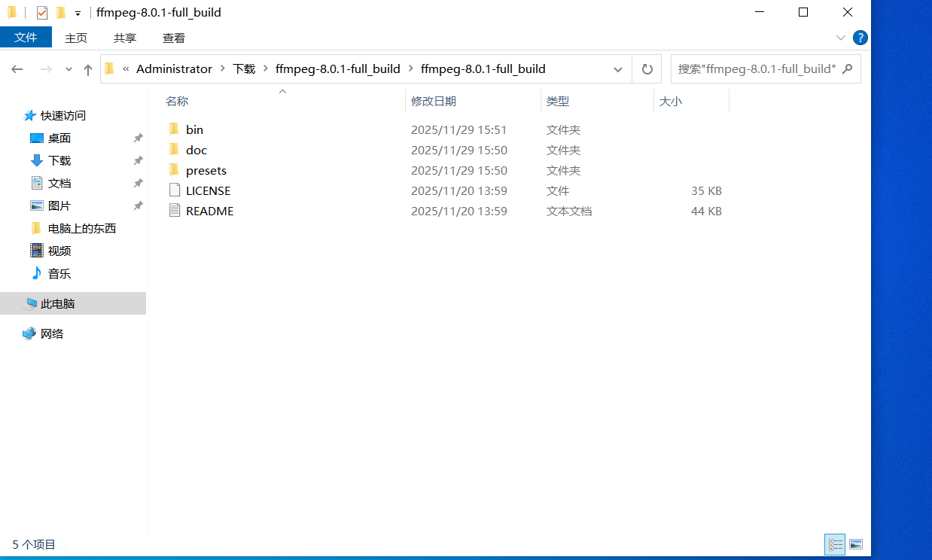This screenshot has height=560, width=932.
Task: Click the 下载 breadcrumb in the address bar
Action: [x=244, y=69]
